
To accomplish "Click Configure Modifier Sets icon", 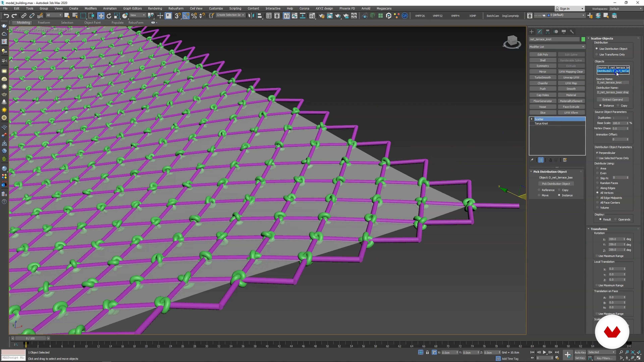I will (565, 160).
